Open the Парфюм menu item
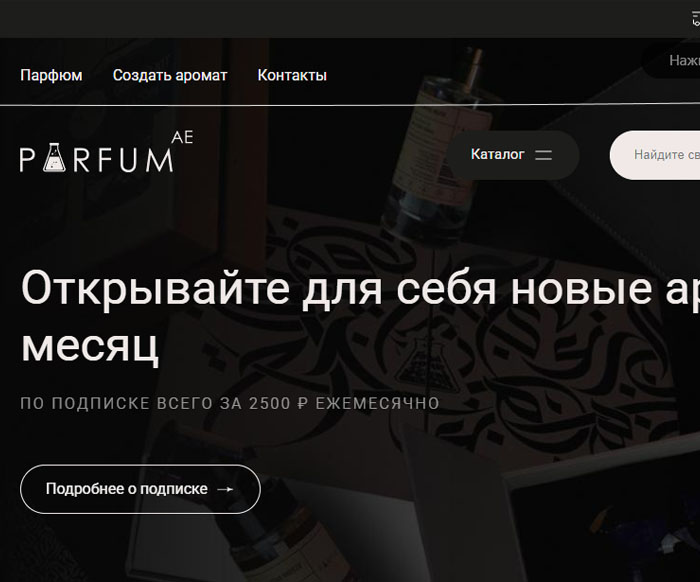 (x=51, y=75)
